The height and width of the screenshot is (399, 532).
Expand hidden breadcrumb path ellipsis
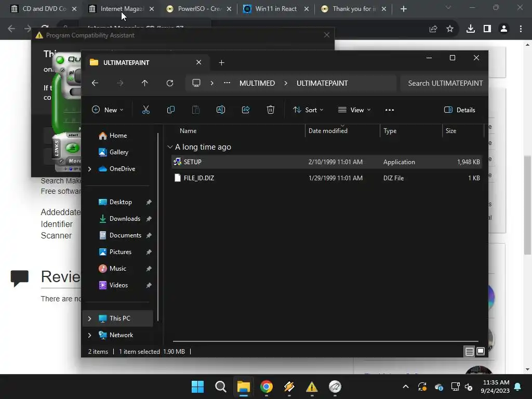coord(227,83)
